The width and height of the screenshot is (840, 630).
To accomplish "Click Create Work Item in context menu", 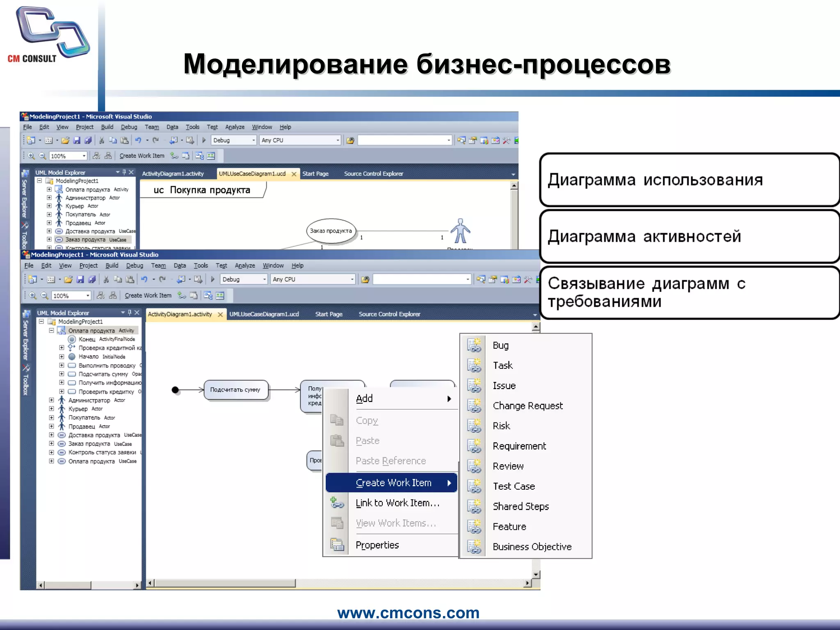I will coord(391,483).
